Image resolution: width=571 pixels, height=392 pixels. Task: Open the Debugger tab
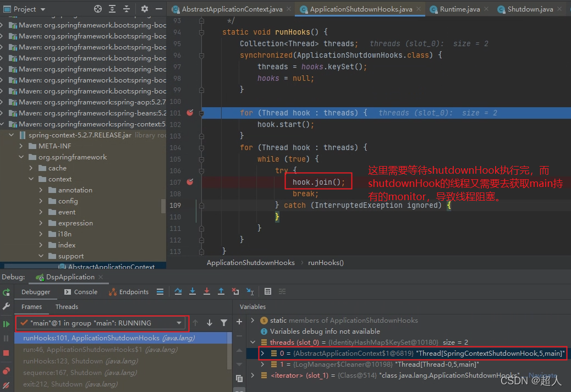coord(36,291)
